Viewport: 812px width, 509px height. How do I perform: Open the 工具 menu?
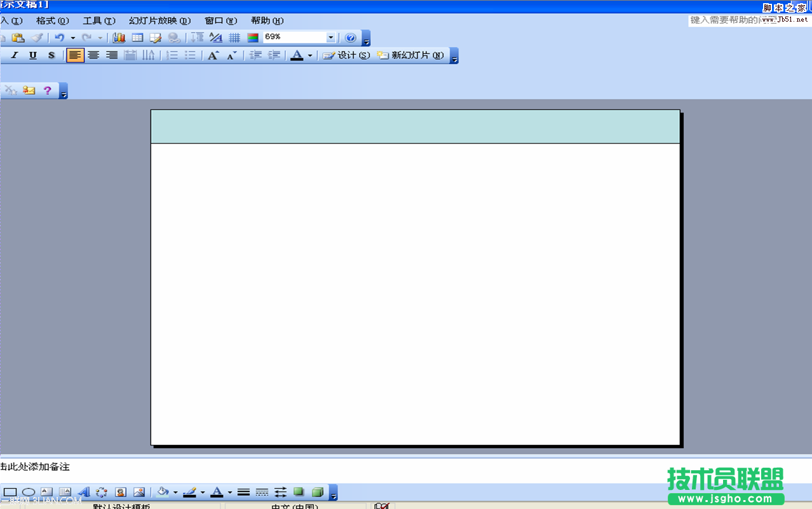click(x=99, y=21)
